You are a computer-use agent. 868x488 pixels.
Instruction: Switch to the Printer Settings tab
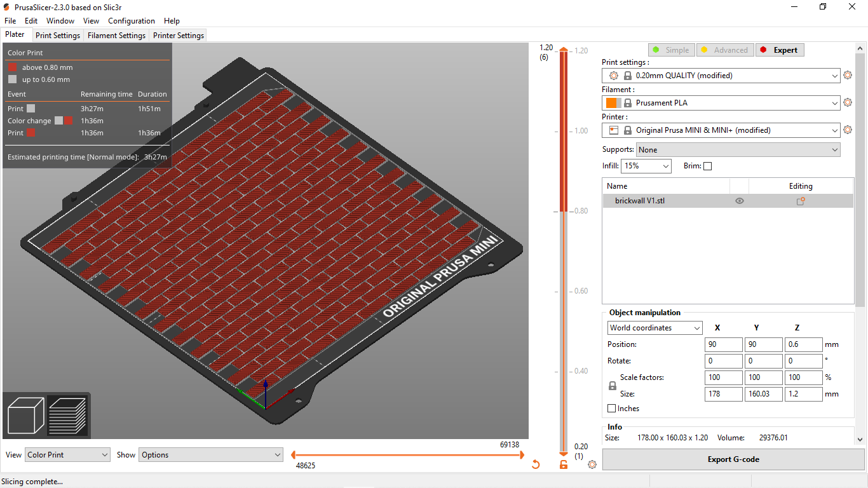tap(179, 36)
